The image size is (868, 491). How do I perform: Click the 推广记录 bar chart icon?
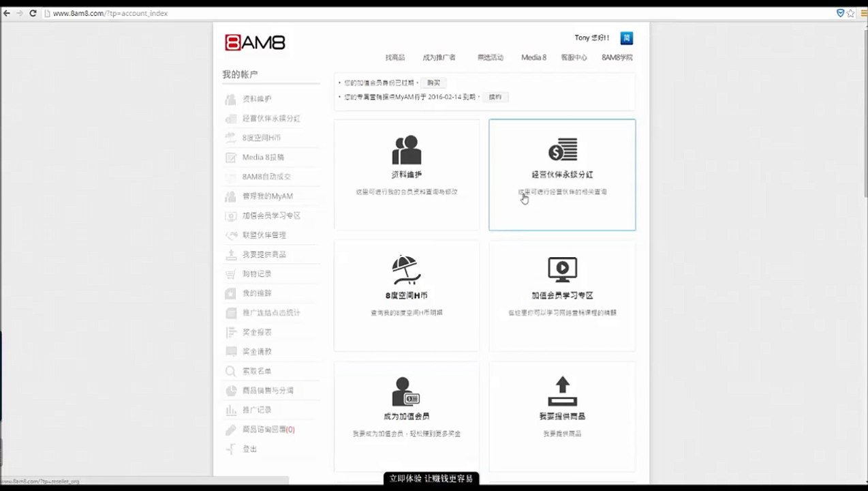pos(230,410)
